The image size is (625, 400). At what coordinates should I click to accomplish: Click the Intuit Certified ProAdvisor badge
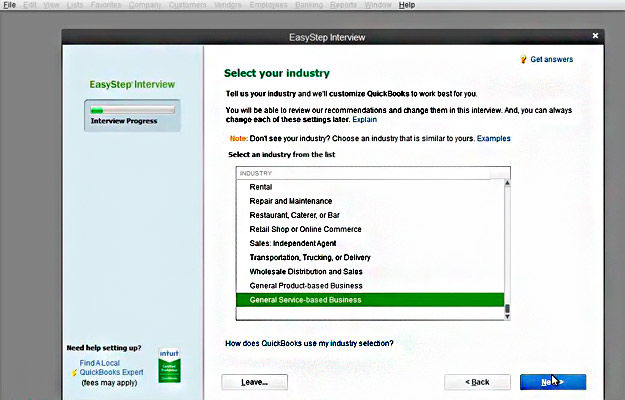(x=169, y=365)
